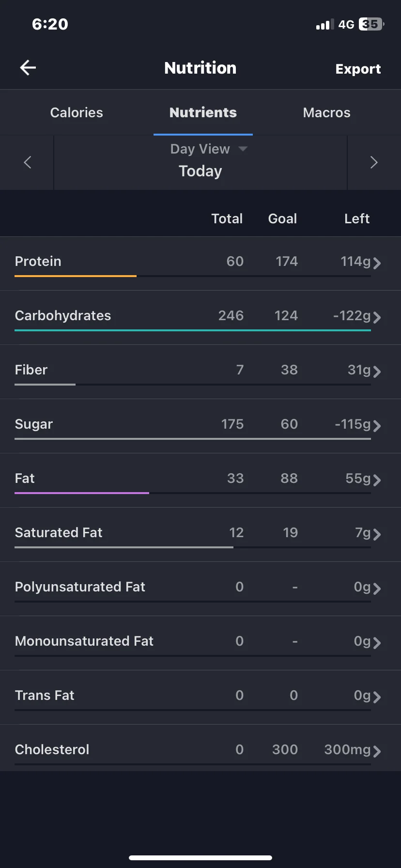Switch to the Macros tab

tap(326, 112)
